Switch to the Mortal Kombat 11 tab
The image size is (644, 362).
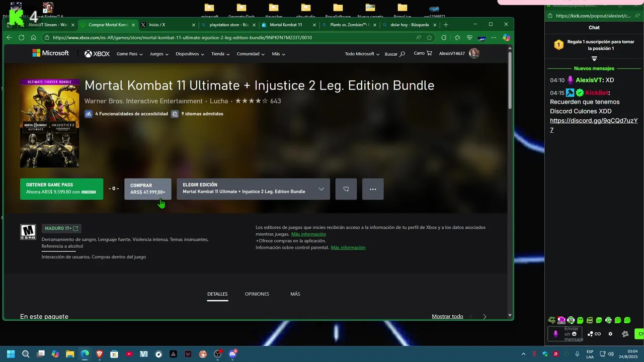288,25
